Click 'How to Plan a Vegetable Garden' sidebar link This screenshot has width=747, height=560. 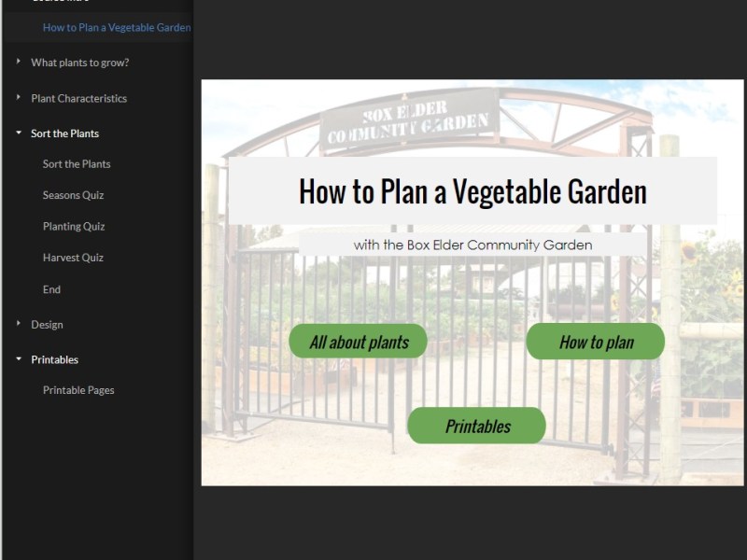tap(116, 28)
